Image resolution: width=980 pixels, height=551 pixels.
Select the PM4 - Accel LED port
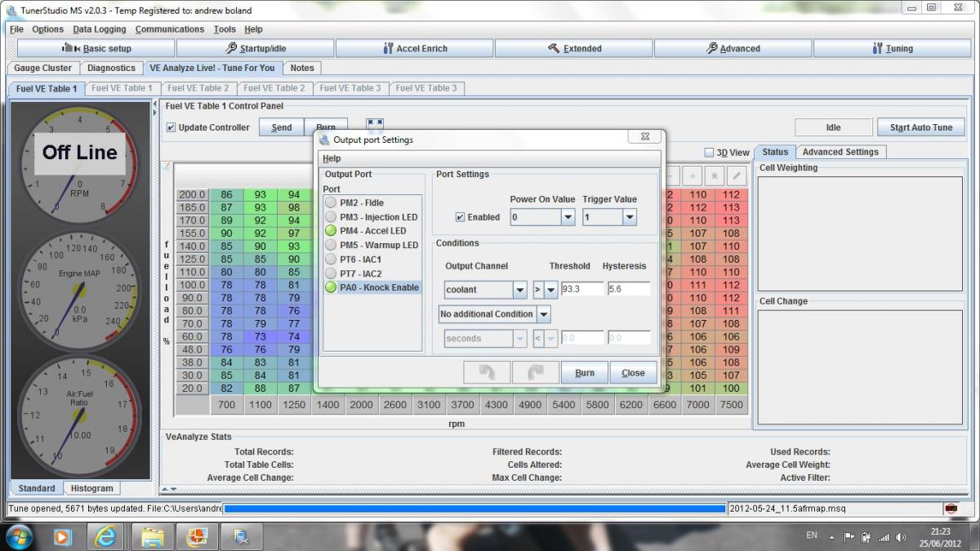372,231
